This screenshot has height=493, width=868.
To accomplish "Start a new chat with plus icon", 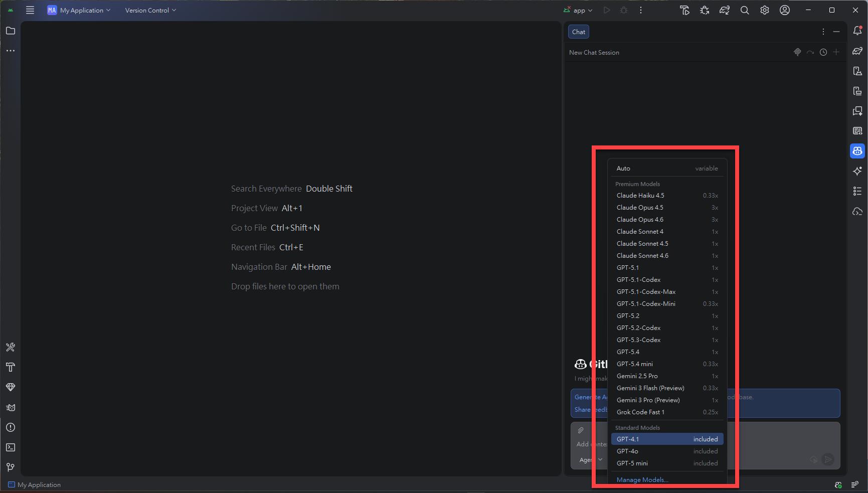I will point(836,52).
